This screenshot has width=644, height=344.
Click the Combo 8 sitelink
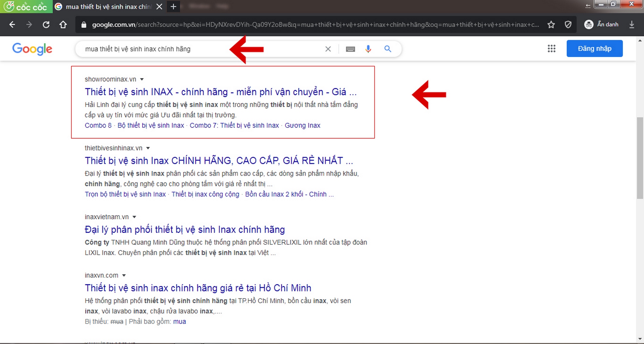(98, 125)
